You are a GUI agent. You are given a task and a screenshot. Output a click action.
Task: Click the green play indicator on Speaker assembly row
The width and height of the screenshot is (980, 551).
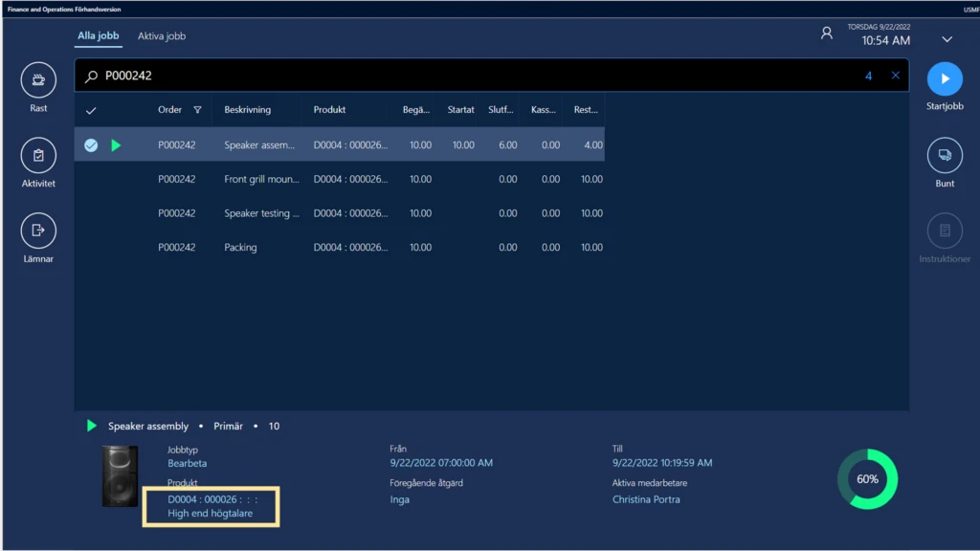[115, 144]
